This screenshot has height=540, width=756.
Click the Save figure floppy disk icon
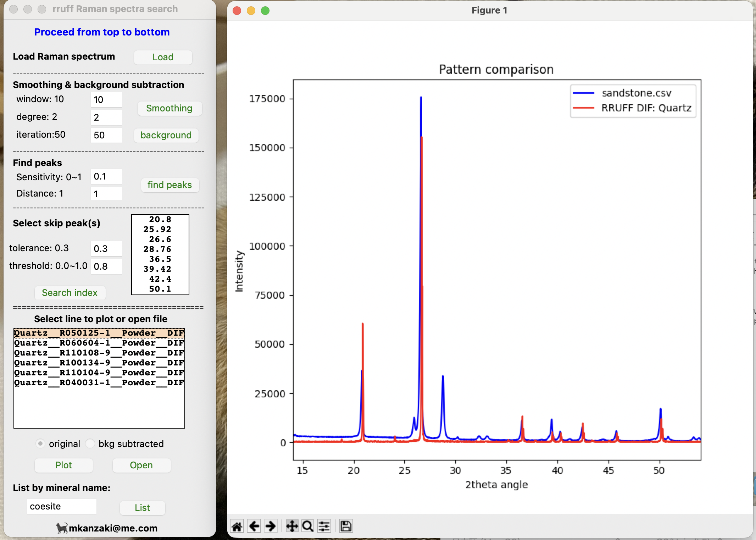point(346,526)
